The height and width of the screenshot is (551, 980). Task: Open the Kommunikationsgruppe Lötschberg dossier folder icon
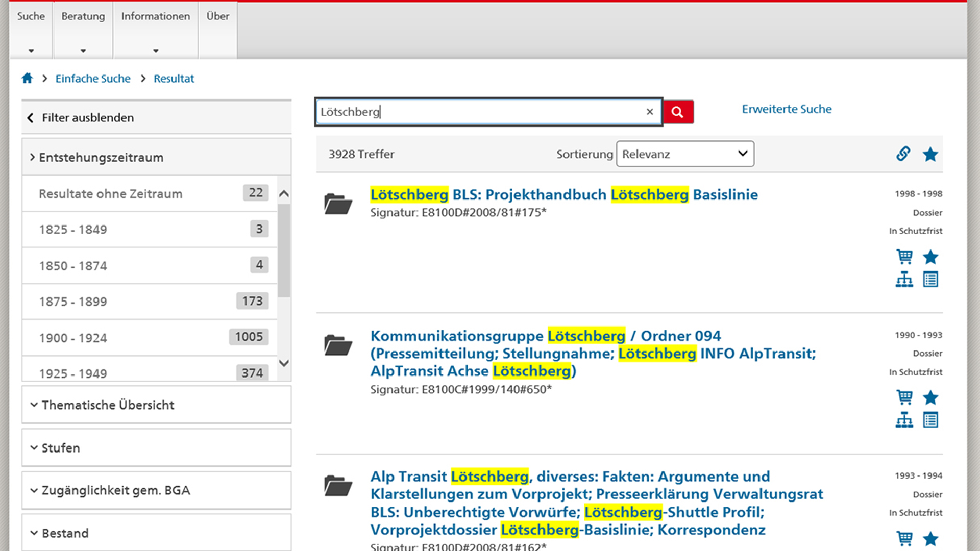338,345
